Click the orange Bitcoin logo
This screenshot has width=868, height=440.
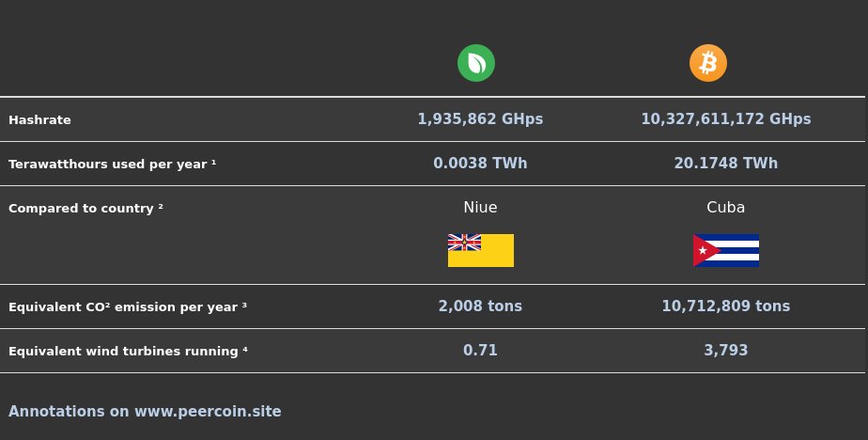tap(708, 63)
